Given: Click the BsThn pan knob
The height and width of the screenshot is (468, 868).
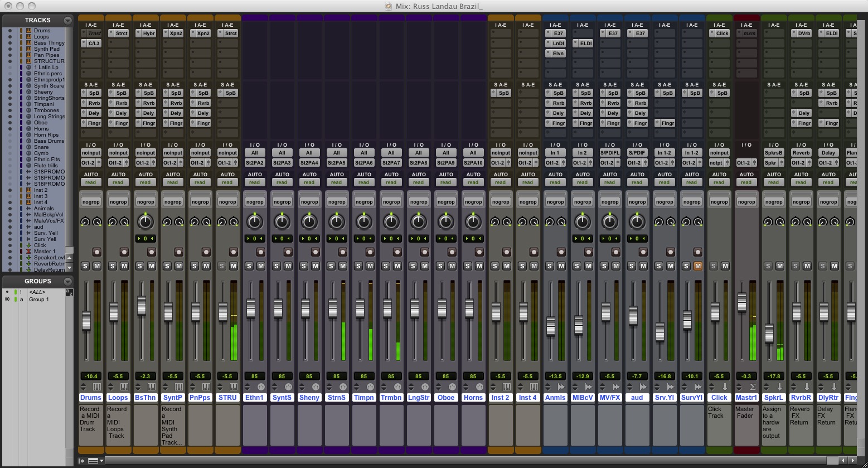Looking at the screenshot, I should pyautogui.click(x=146, y=222).
